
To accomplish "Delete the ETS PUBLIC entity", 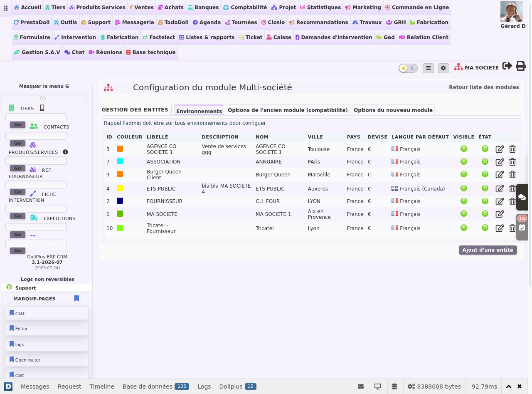I will click(x=512, y=188).
